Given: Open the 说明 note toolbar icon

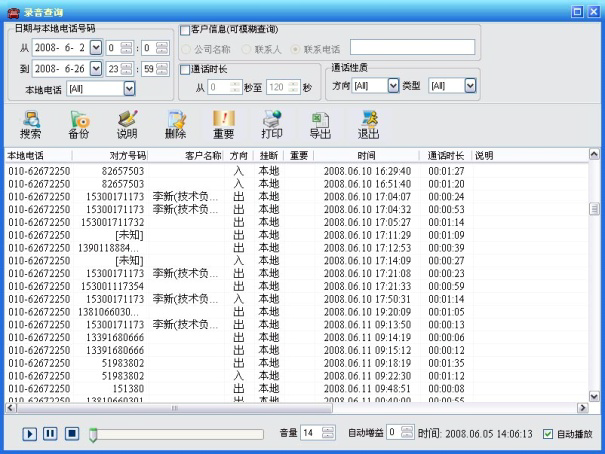Looking at the screenshot, I should pos(127,124).
